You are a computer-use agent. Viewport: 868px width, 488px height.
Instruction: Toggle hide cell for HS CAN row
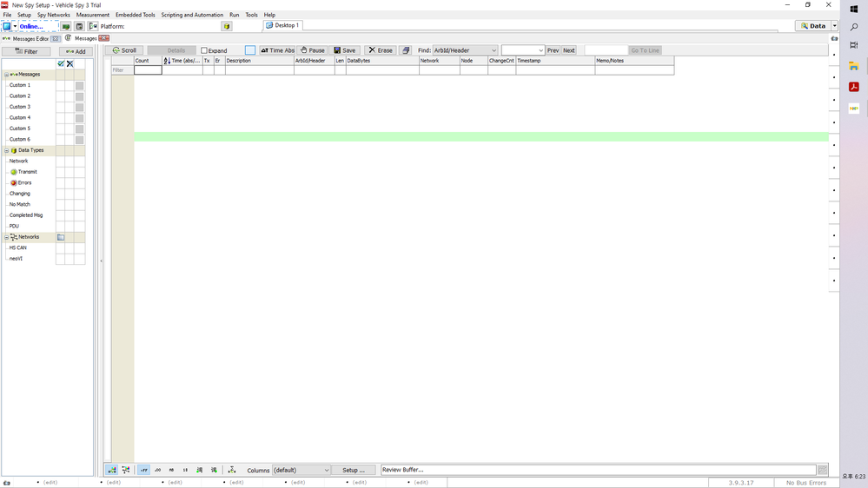tap(70, 247)
